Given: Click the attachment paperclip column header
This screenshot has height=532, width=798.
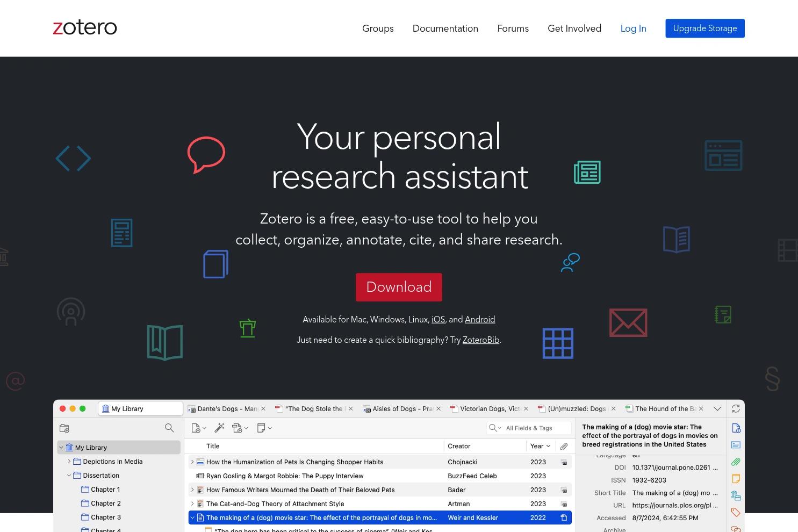Looking at the screenshot, I should [564, 446].
